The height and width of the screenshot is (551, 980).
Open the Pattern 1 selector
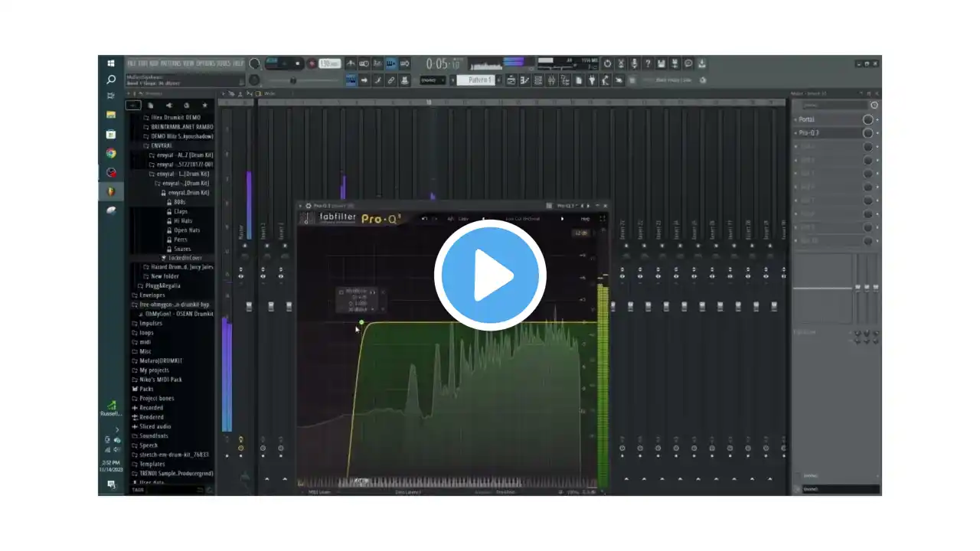coord(475,80)
